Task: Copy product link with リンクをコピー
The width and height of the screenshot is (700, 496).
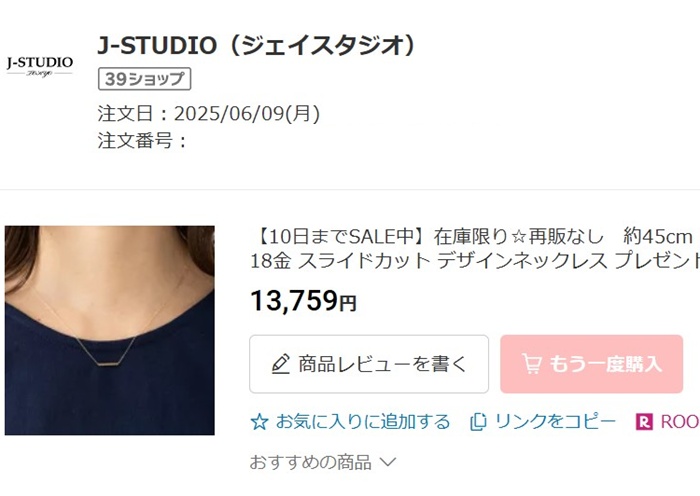Action: point(555,422)
